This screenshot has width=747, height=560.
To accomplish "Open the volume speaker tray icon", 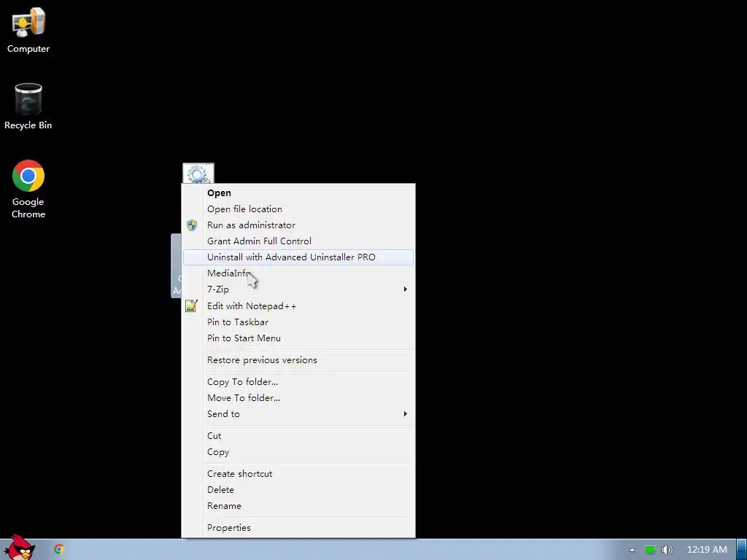I will (x=667, y=550).
